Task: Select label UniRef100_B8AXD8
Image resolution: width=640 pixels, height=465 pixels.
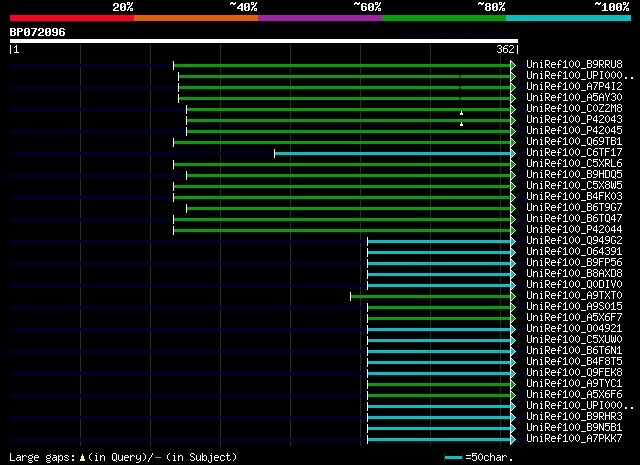Action: point(574,274)
